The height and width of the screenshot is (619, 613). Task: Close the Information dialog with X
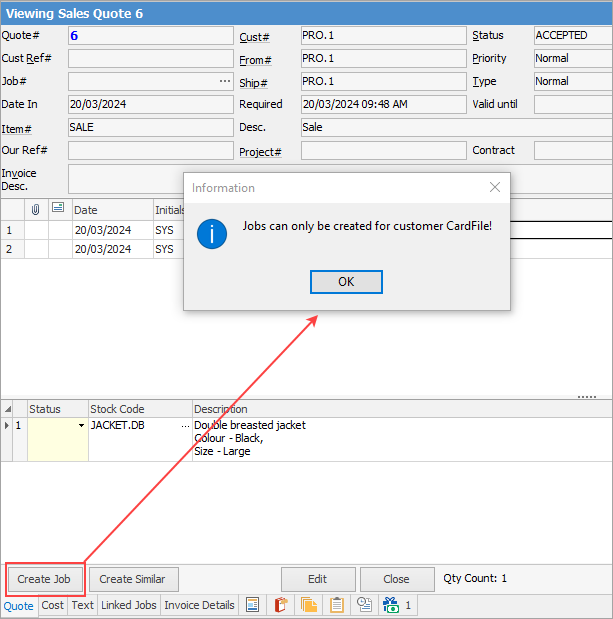(494, 187)
